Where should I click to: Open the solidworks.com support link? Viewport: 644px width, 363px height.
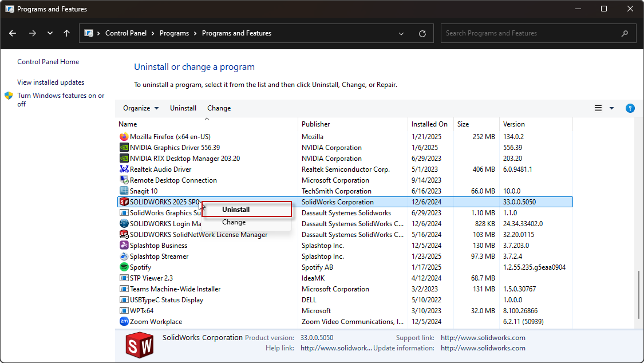(x=483, y=337)
